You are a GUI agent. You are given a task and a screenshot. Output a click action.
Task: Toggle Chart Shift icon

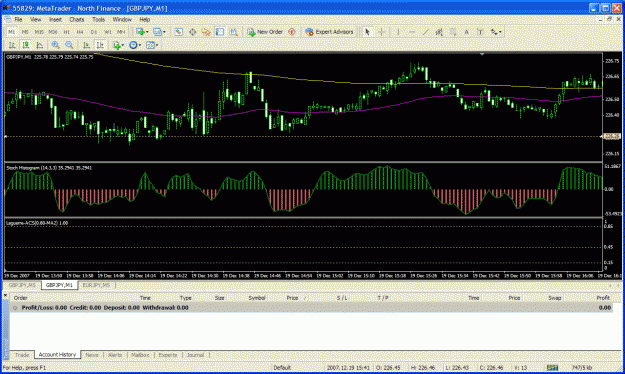pos(100,45)
